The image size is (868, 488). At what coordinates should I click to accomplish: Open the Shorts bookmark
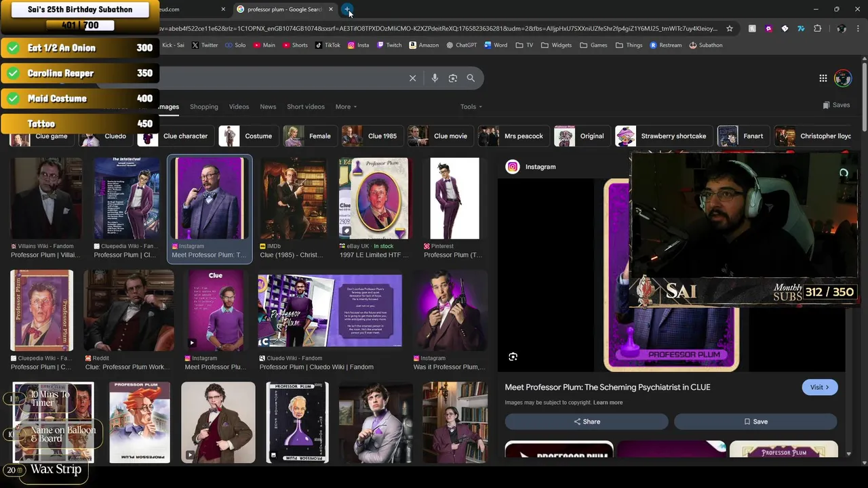tap(294, 45)
